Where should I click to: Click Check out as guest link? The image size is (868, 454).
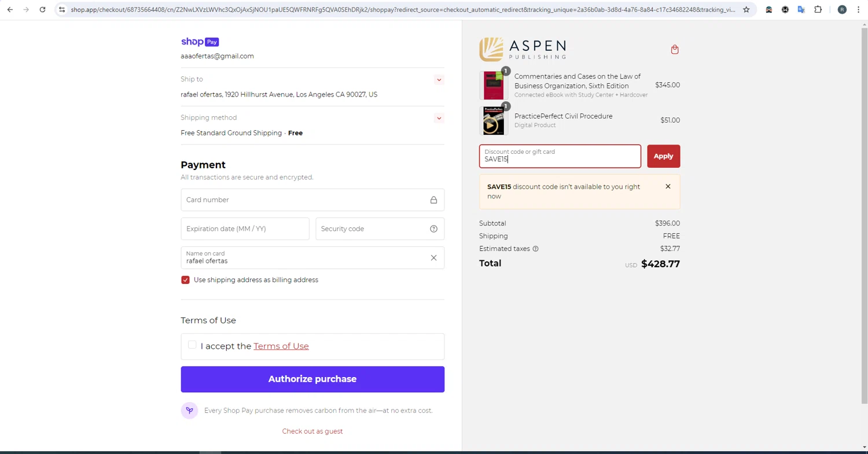tap(312, 431)
